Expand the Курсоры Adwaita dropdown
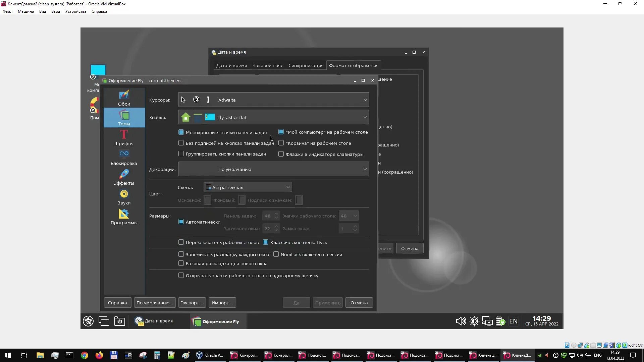Image resolution: width=644 pixels, height=362 pixels. pyautogui.click(x=273, y=100)
